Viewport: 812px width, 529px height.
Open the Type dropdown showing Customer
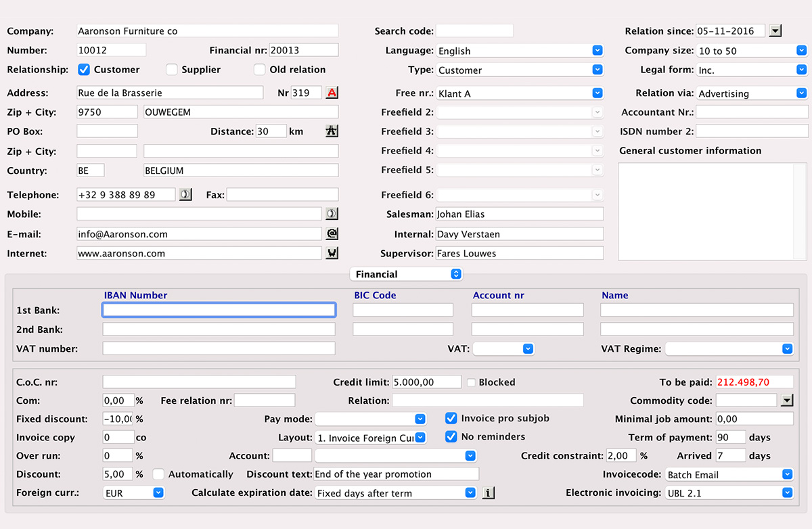click(x=520, y=70)
